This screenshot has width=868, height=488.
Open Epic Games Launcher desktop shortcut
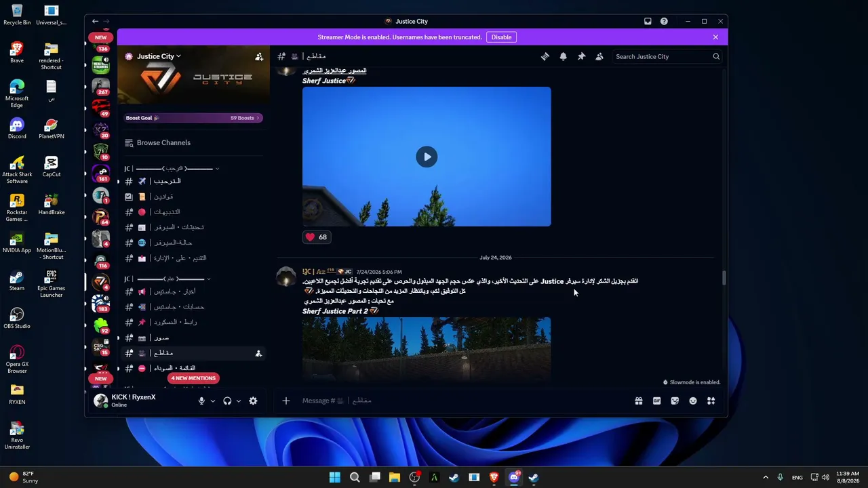pyautogui.click(x=51, y=283)
